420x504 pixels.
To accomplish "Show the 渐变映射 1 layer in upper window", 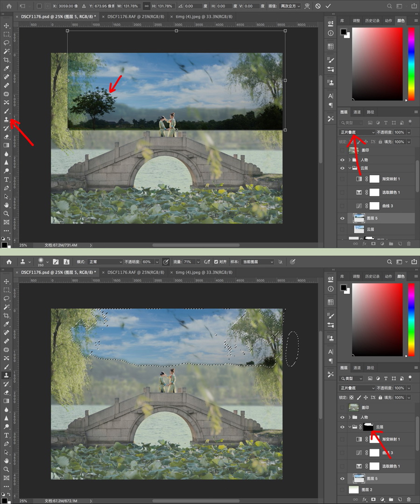I will click(342, 179).
